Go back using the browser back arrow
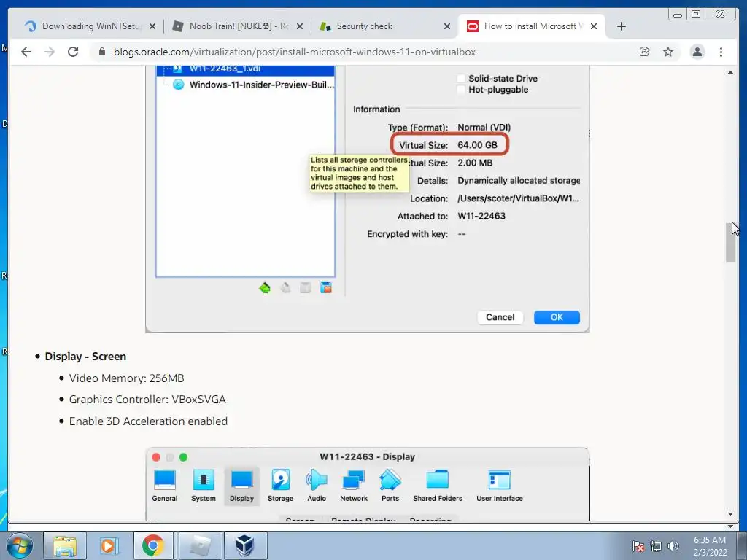This screenshot has width=747, height=560. pyautogui.click(x=26, y=52)
